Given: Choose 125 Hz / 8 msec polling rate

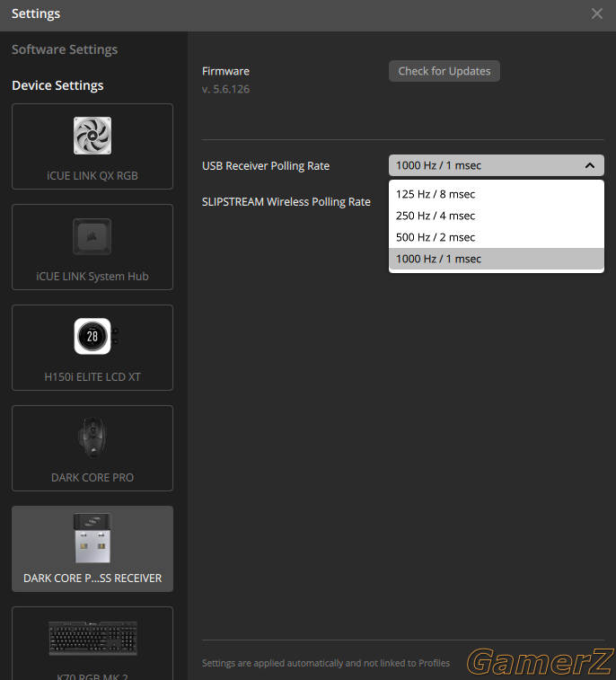Looking at the screenshot, I should tap(497, 194).
